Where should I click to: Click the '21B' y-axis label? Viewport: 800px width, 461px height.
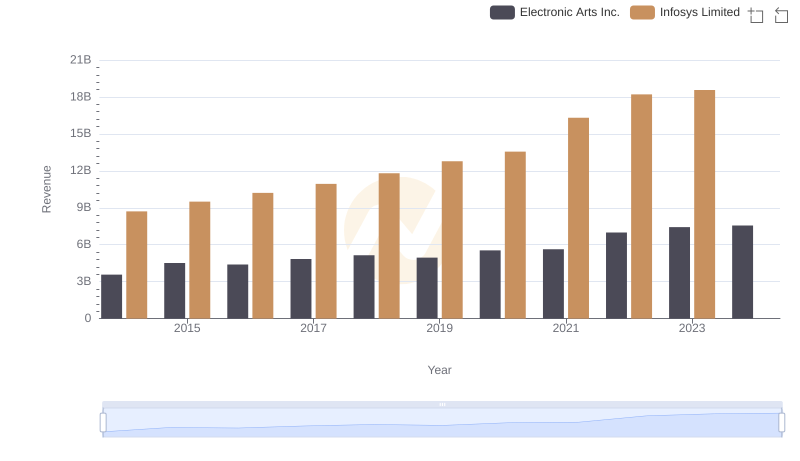click(x=81, y=60)
